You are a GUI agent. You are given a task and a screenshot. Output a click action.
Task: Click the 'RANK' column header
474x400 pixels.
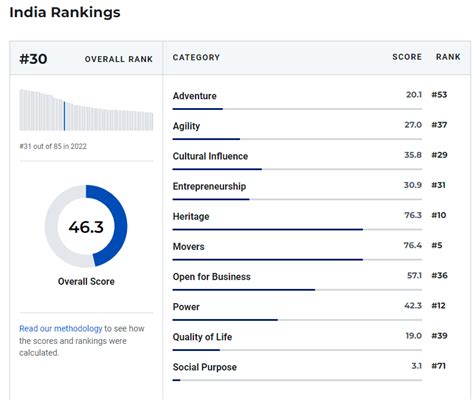448,57
